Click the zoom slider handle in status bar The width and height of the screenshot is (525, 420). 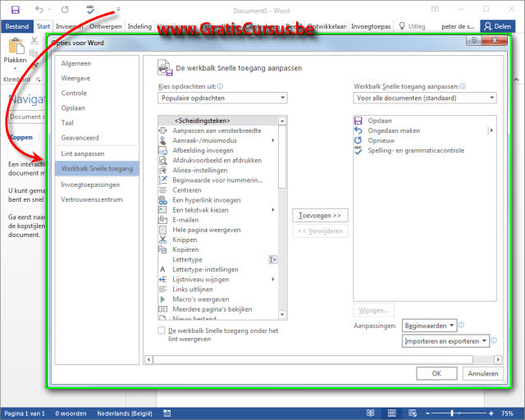click(x=452, y=413)
